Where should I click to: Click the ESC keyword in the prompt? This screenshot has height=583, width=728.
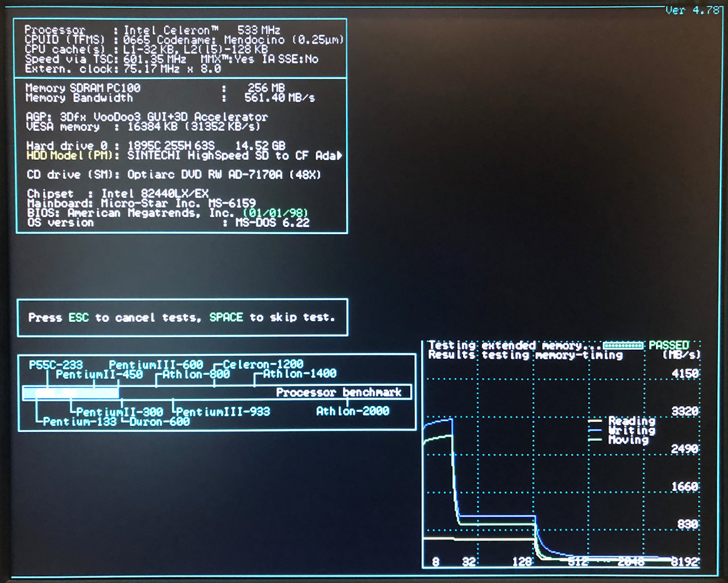click(x=78, y=317)
